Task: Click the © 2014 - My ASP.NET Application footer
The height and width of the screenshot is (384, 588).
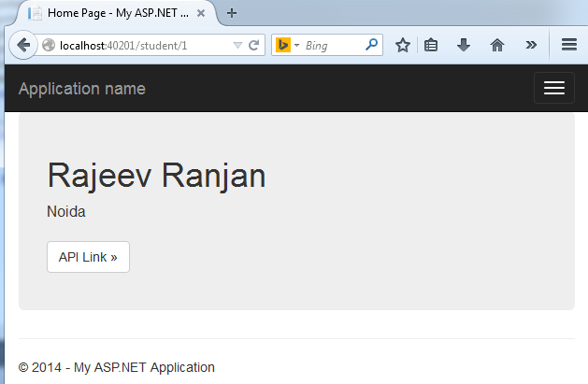Action: coord(117,367)
